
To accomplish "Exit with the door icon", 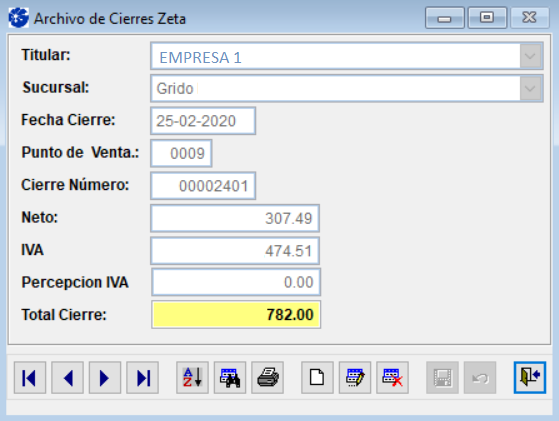I will click(x=530, y=378).
